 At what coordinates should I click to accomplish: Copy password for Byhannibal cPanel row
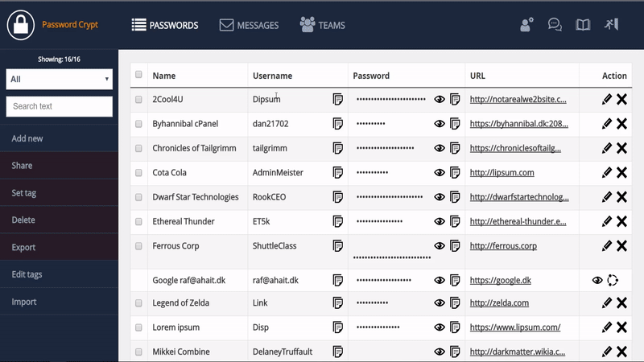455,124
